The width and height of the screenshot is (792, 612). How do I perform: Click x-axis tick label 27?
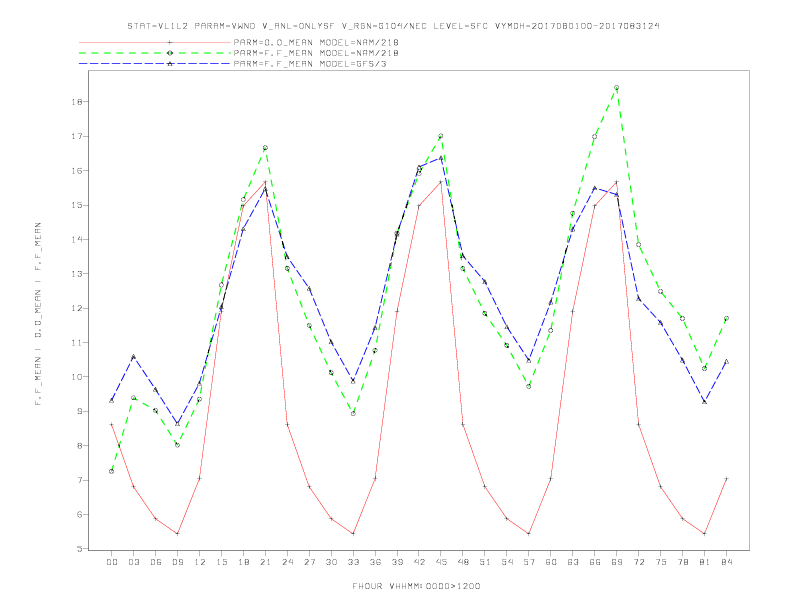309,562
